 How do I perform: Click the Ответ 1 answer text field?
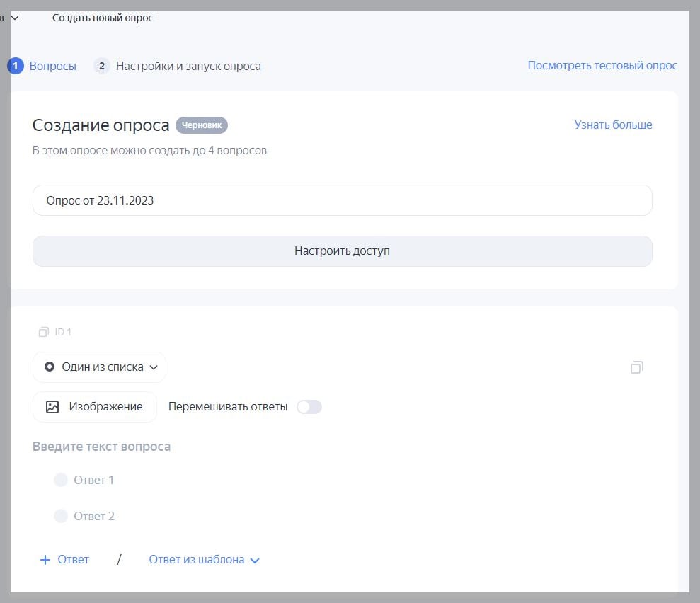tap(94, 481)
